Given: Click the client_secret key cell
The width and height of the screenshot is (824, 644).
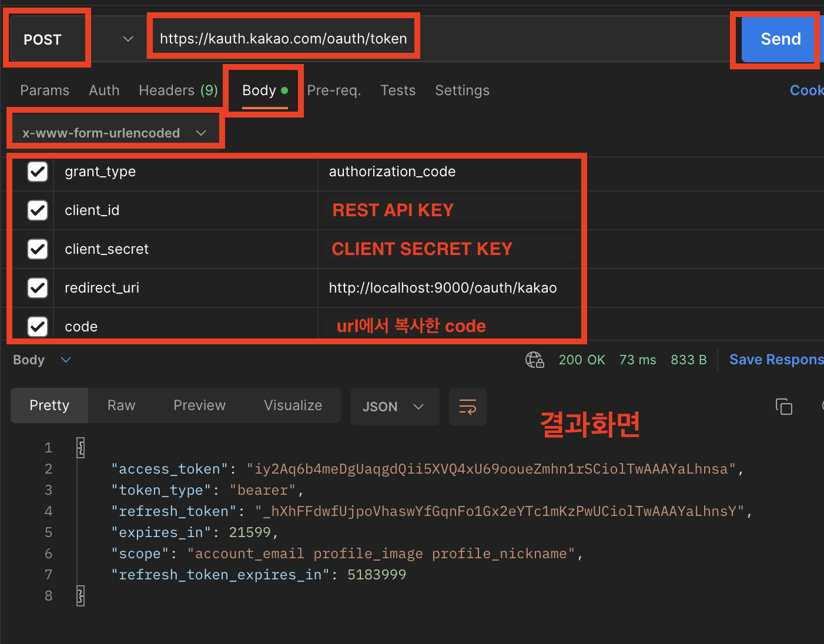Looking at the screenshot, I should pyautogui.click(x=186, y=249).
